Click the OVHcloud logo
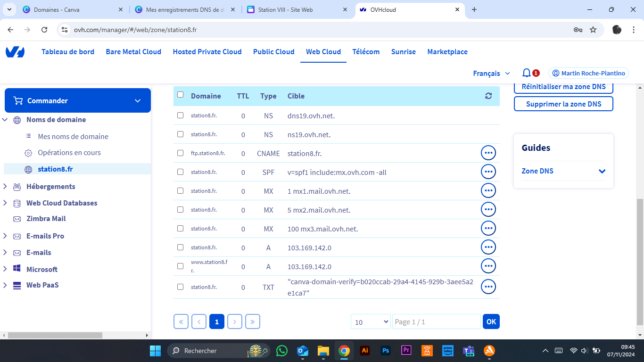 [x=15, y=52]
